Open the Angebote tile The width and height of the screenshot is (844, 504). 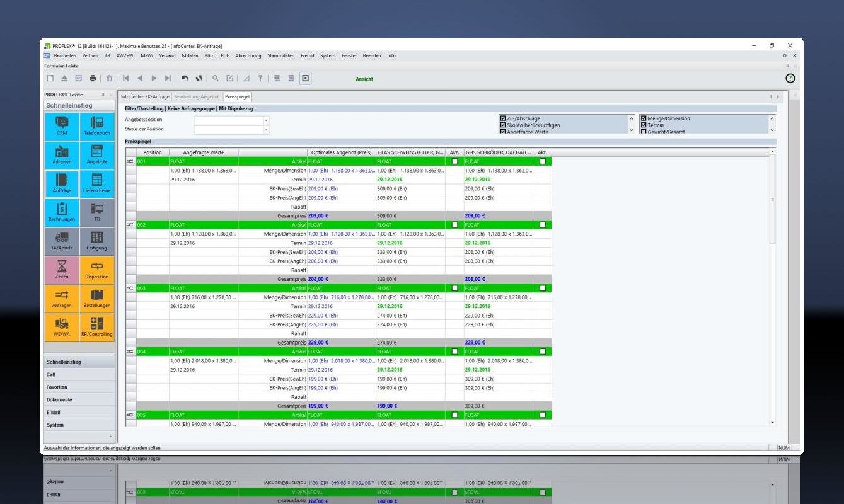click(x=97, y=155)
